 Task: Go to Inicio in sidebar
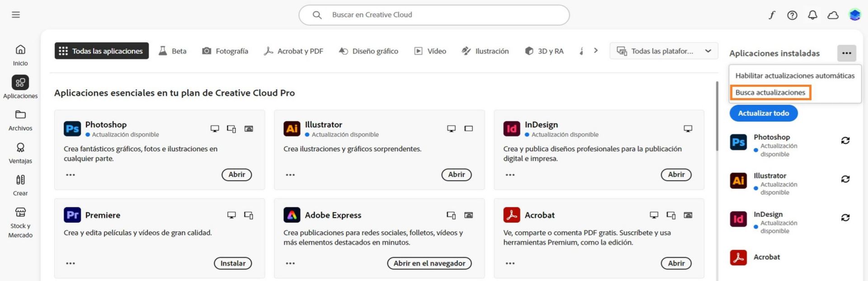(x=20, y=55)
